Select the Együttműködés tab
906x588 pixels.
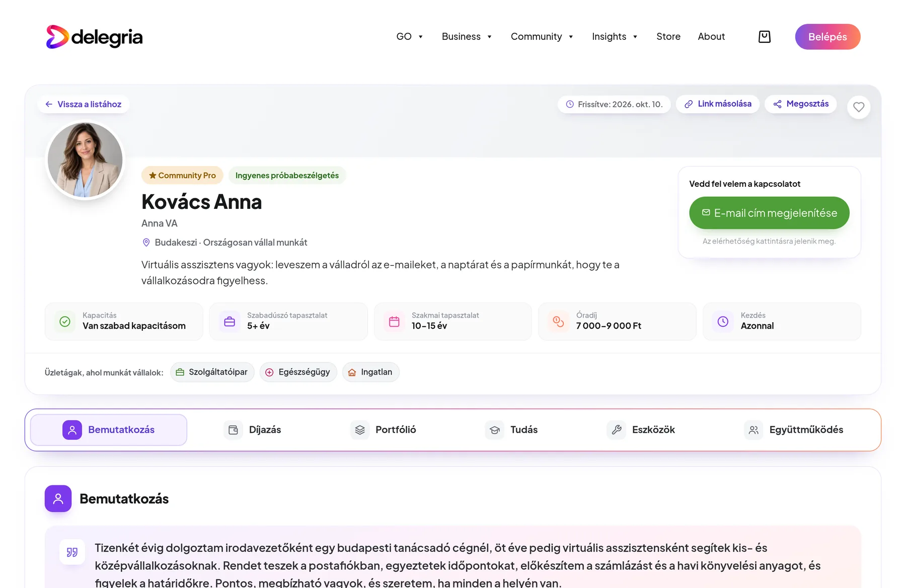pyautogui.click(x=794, y=430)
